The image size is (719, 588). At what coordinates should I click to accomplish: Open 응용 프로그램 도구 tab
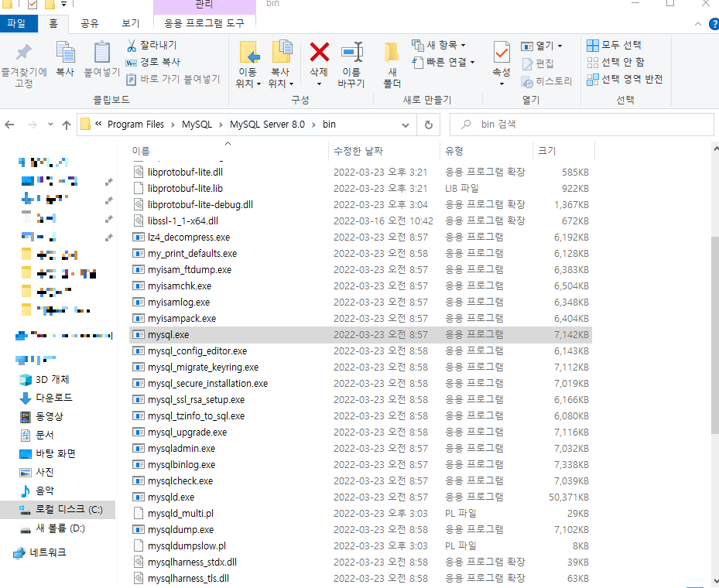click(x=204, y=23)
